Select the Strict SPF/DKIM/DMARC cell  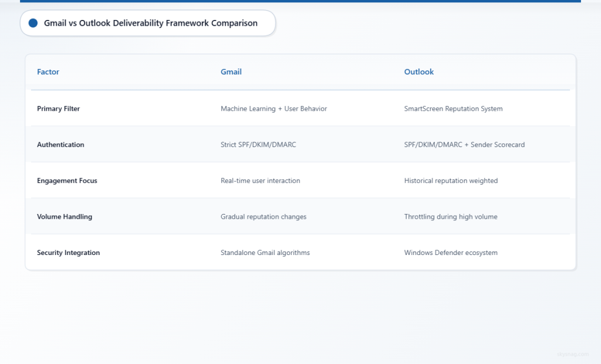coord(258,144)
